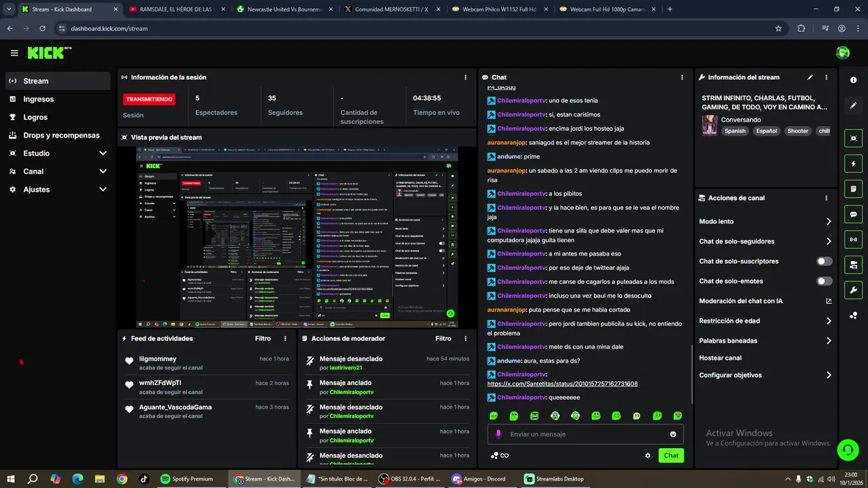Open options menu of Acciones de canal panel

pos(826,198)
